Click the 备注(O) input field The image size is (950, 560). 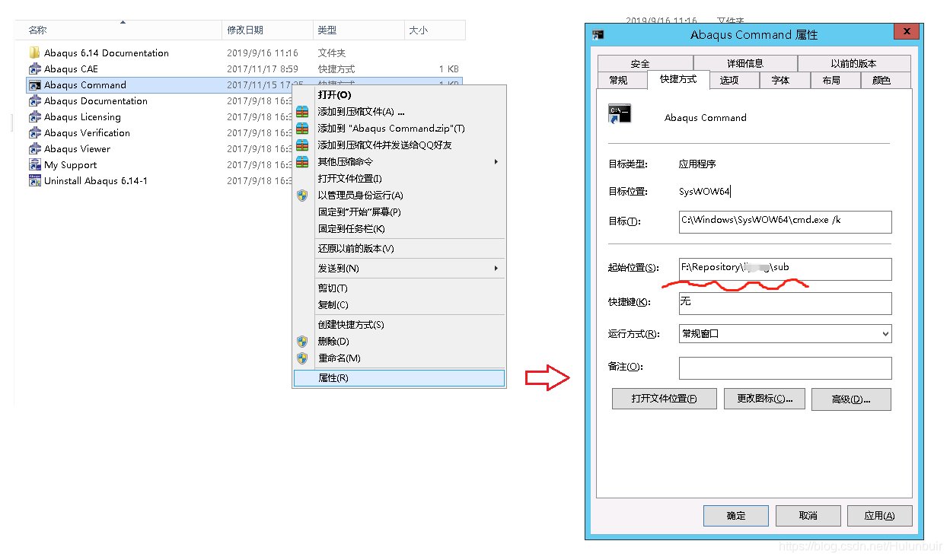785,368
